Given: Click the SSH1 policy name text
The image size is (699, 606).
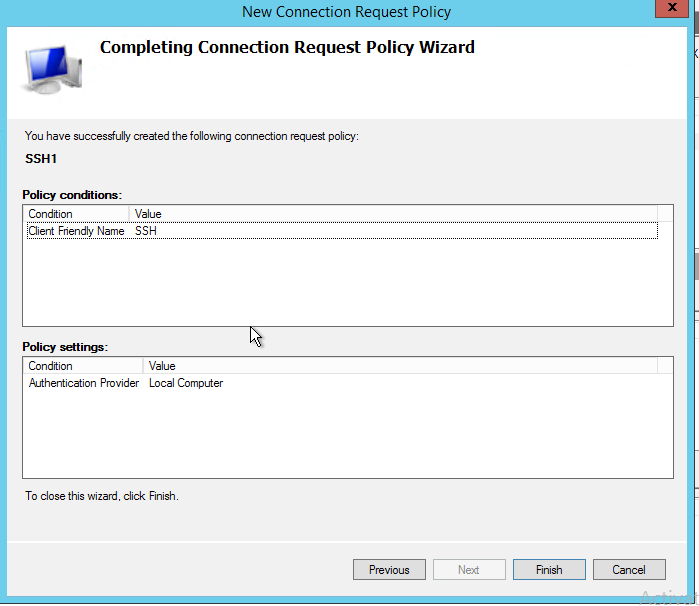Looking at the screenshot, I should pos(40,158).
